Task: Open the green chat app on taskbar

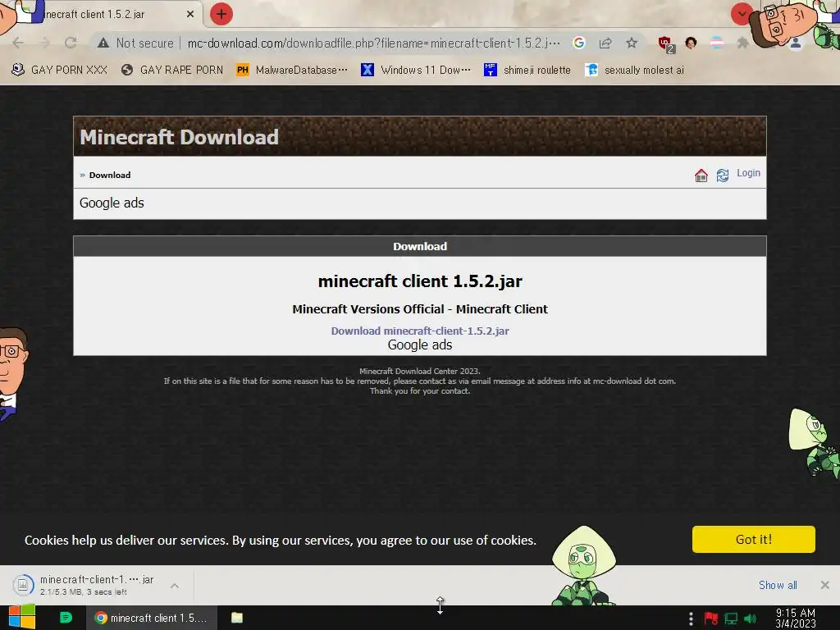Action: (66, 618)
